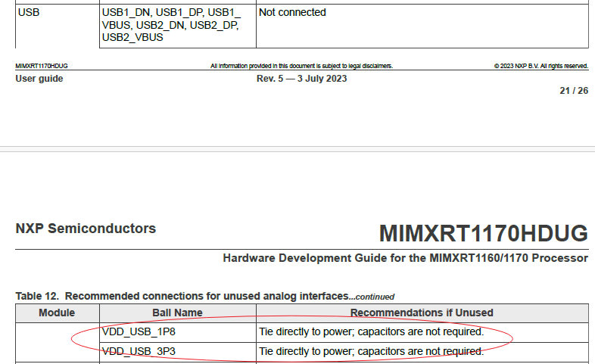Click the 'Ball Name' column header
Image resolution: width=595 pixels, height=364 pixels.
tap(178, 313)
